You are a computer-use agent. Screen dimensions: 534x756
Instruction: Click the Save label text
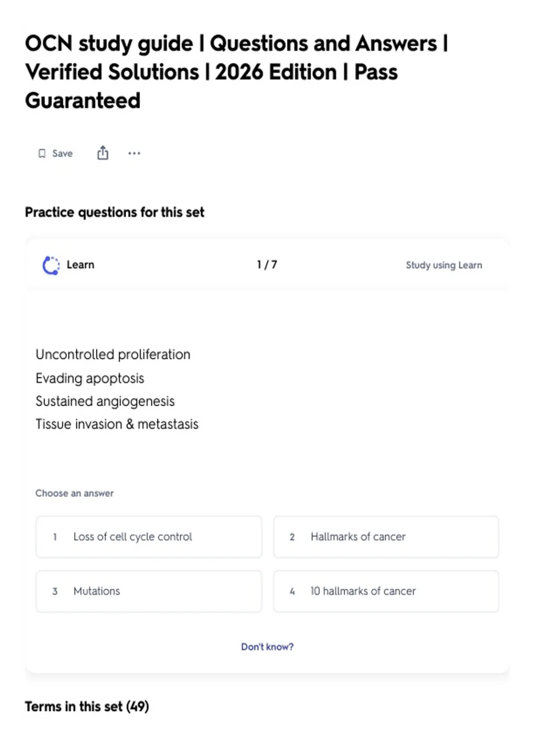[x=62, y=153]
